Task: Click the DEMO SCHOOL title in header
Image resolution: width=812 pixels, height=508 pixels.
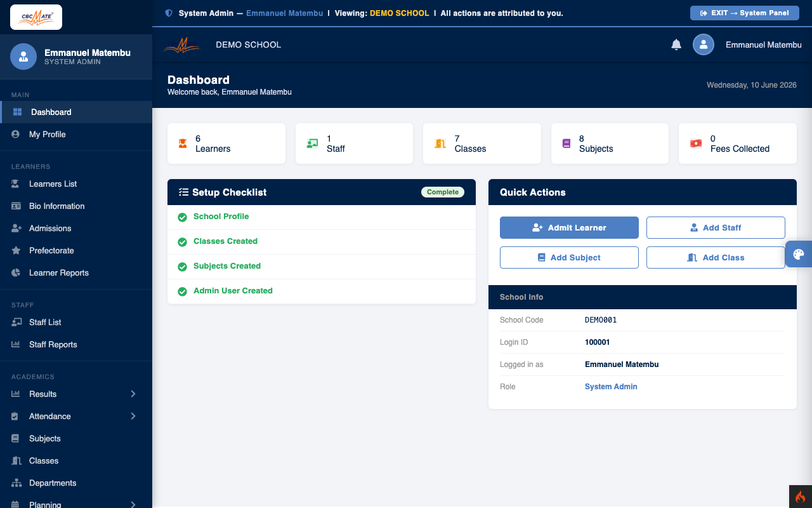Action: pyautogui.click(x=248, y=44)
